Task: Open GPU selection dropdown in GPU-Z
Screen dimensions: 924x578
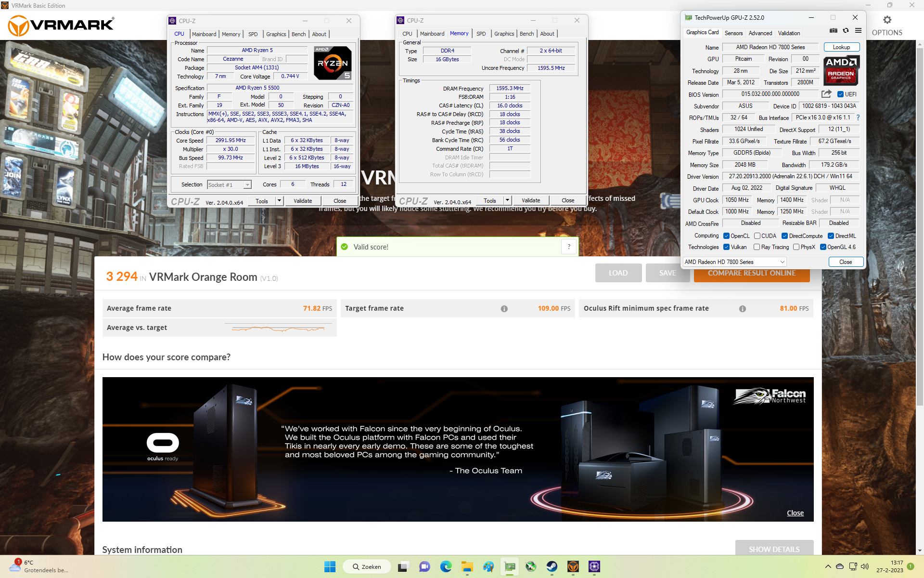Action: click(735, 262)
